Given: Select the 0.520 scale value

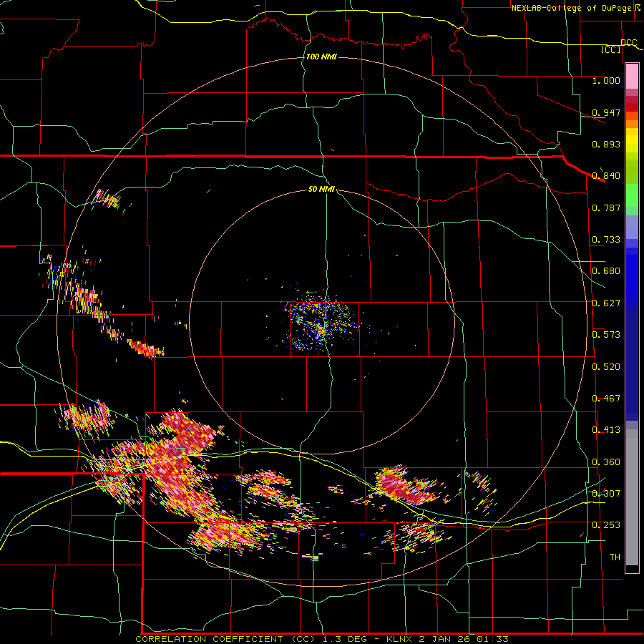Looking at the screenshot, I should 606,367.
